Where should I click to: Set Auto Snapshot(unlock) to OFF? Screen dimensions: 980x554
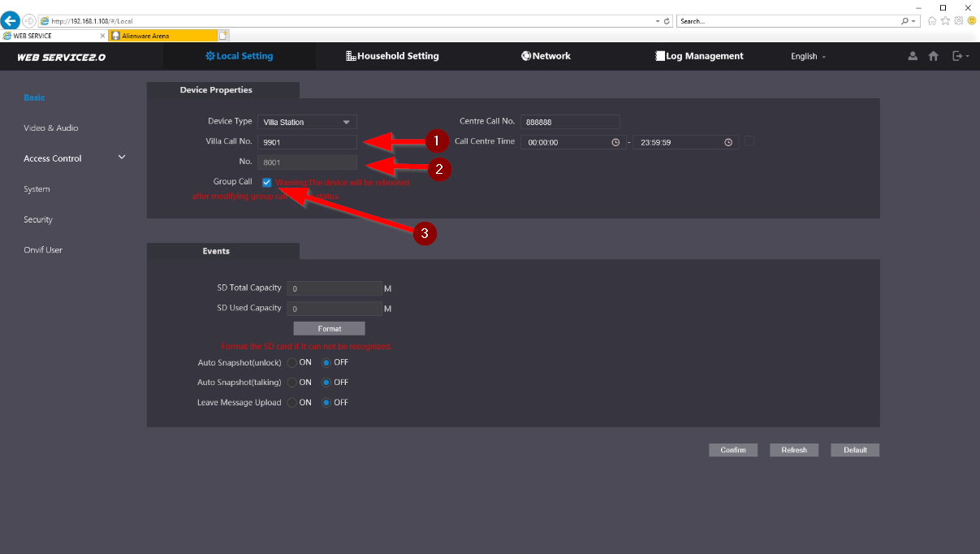tap(326, 362)
